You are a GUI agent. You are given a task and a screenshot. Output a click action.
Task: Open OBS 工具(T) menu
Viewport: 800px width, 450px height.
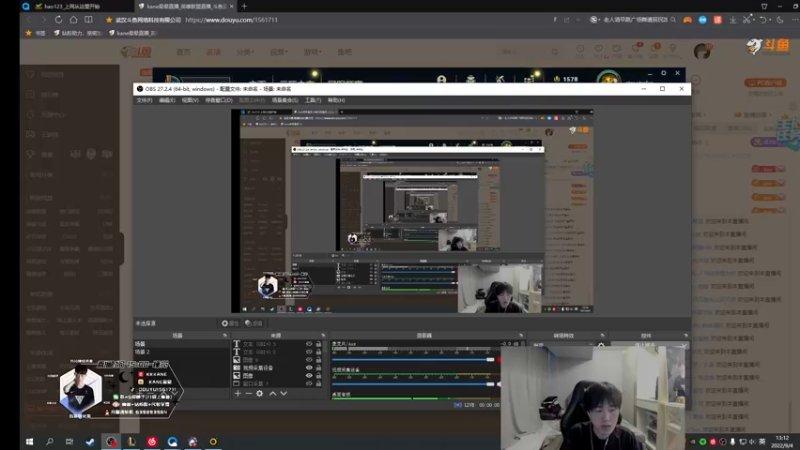pyautogui.click(x=313, y=101)
